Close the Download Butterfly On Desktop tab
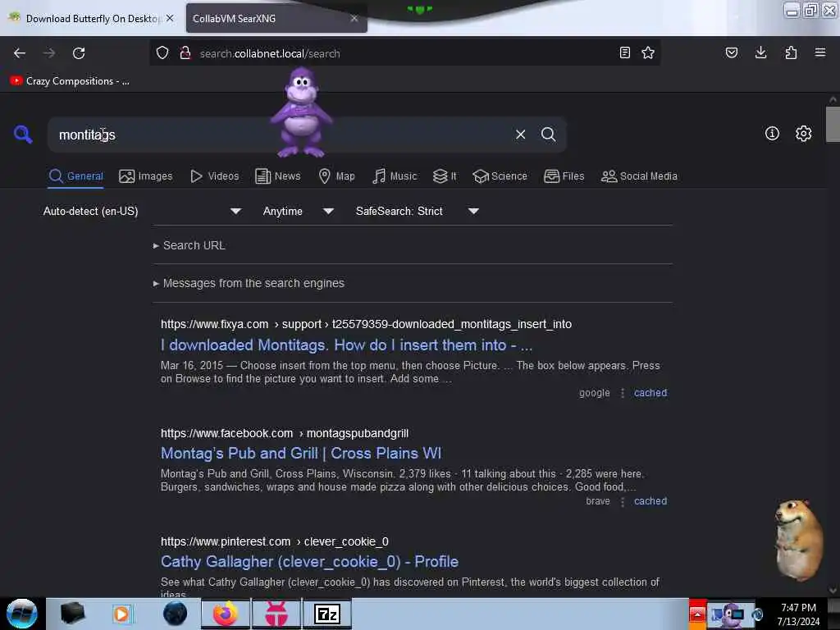This screenshot has width=840, height=630. pyautogui.click(x=170, y=18)
